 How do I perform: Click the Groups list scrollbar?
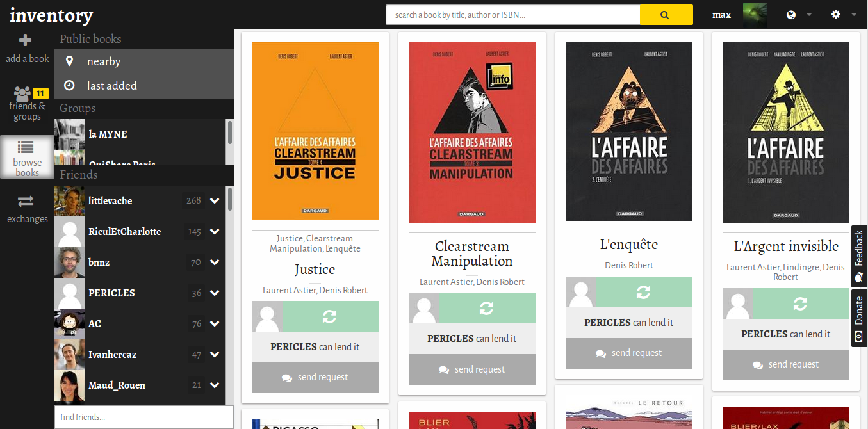[229, 133]
